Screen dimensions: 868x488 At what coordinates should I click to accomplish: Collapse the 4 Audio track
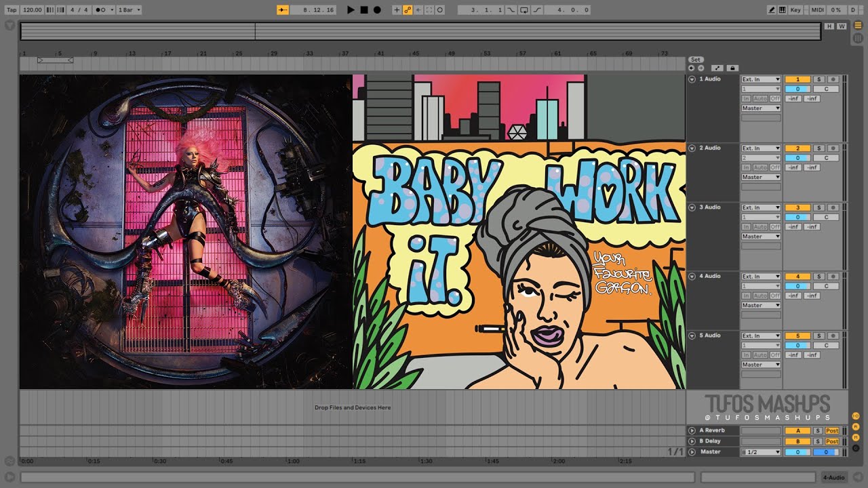(x=692, y=276)
